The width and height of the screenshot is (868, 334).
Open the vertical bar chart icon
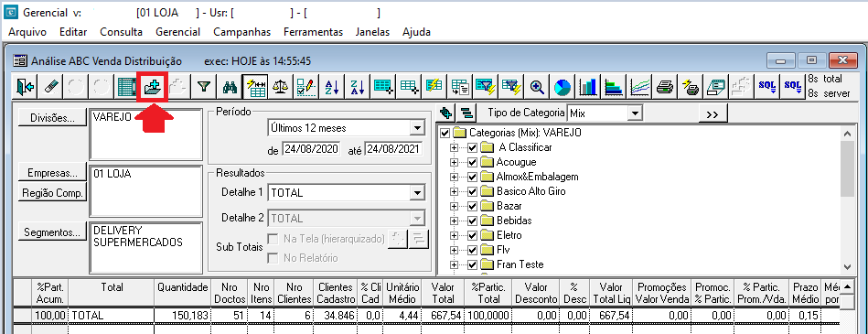tap(588, 87)
